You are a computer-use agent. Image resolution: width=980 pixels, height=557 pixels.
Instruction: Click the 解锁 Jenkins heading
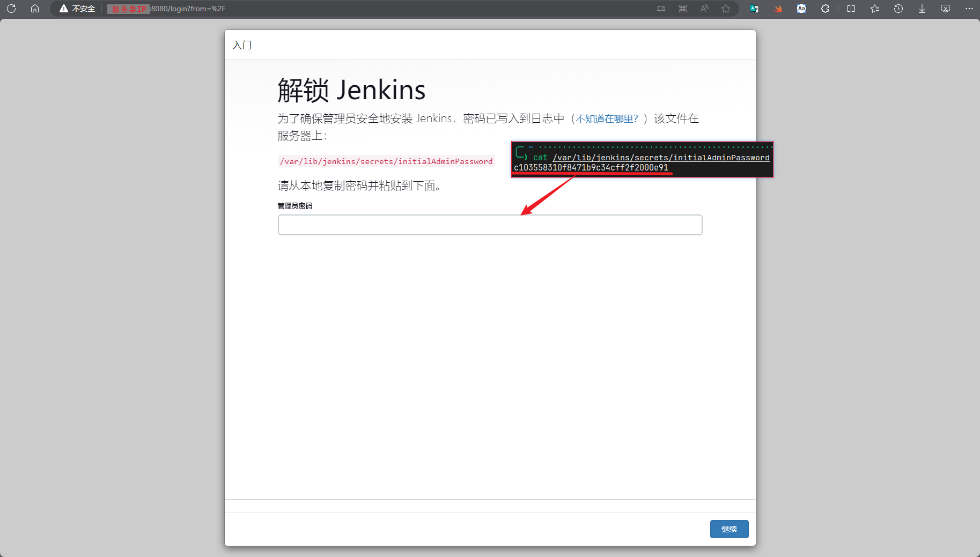351,90
